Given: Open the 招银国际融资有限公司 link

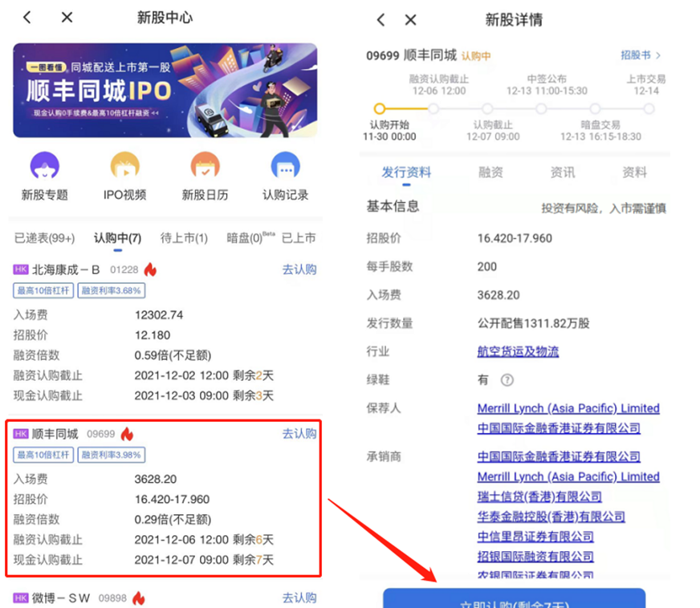Looking at the screenshot, I should coord(535,557).
